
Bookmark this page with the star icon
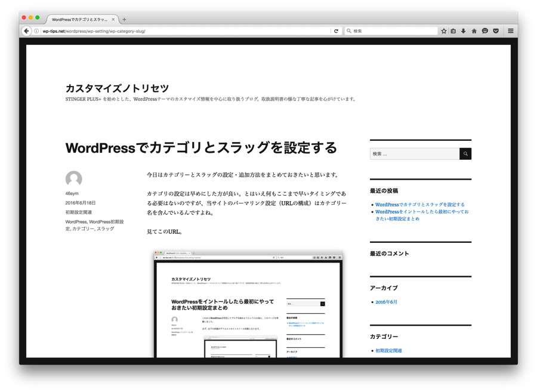tap(444, 31)
